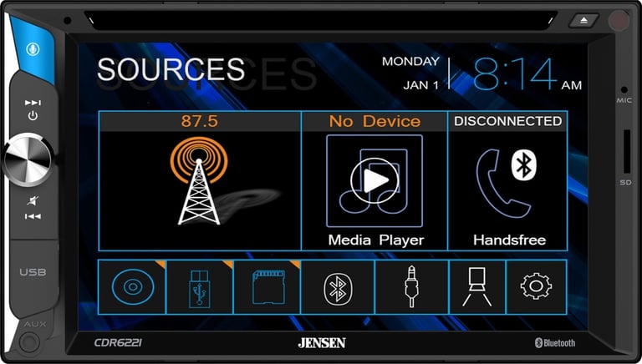The width and height of the screenshot is (642, 364).
Task: Click the disc eject button
Action: (583, 20)
